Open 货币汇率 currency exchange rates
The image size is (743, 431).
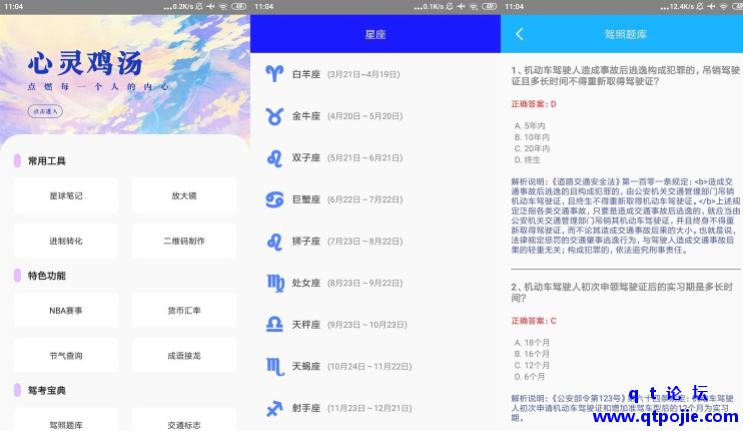point(183,310)
